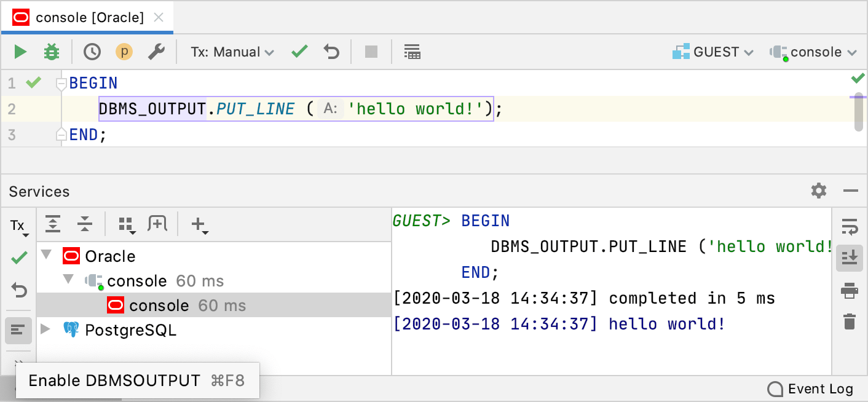This screenshot has width=868, height=402.
Task: Open the Services settings gear
Action: pos(819,191)
